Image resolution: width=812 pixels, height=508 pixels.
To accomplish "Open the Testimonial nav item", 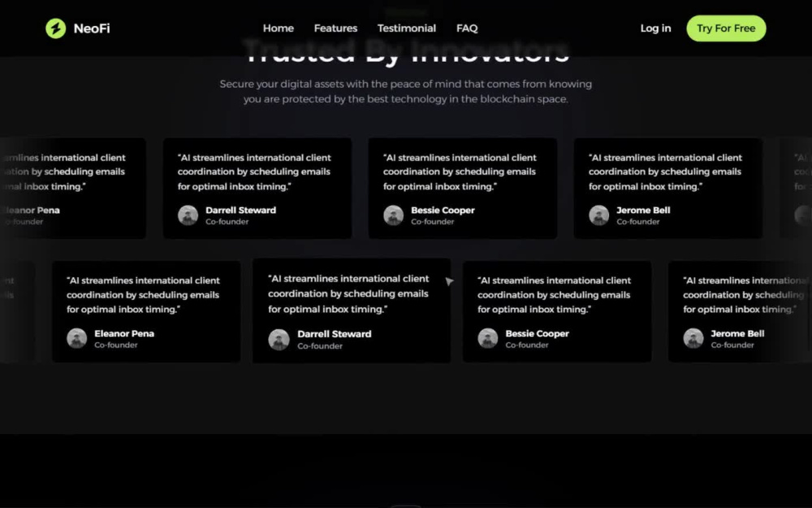I will [x=407, y=28].
